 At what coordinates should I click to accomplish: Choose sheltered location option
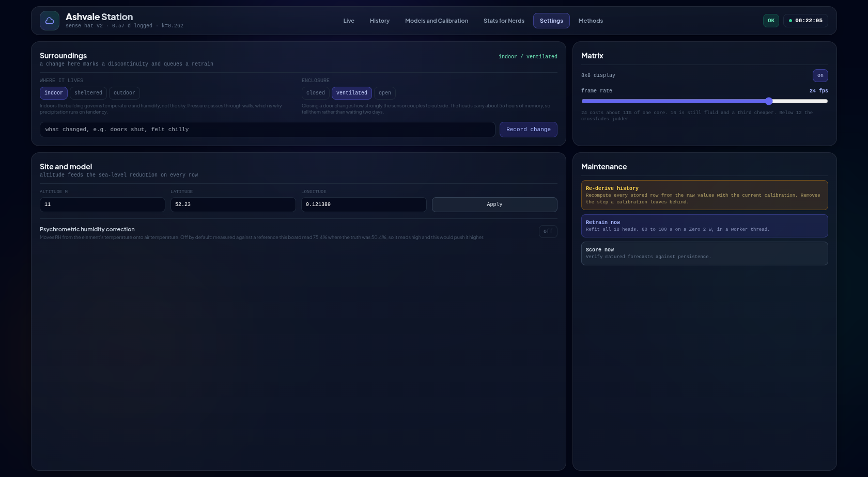[x=88, y=93]
